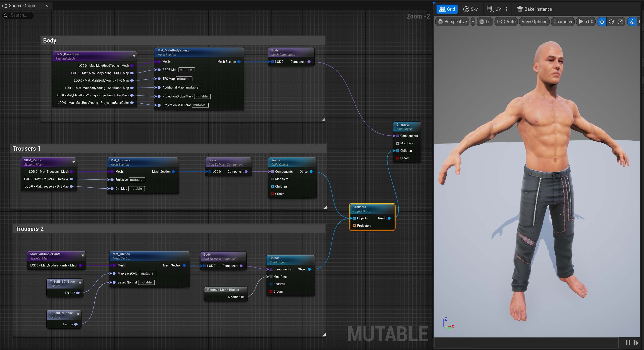Screen dimensions: 644x350
Task: Select the translate gizmo tool
Action: (602, 22)
